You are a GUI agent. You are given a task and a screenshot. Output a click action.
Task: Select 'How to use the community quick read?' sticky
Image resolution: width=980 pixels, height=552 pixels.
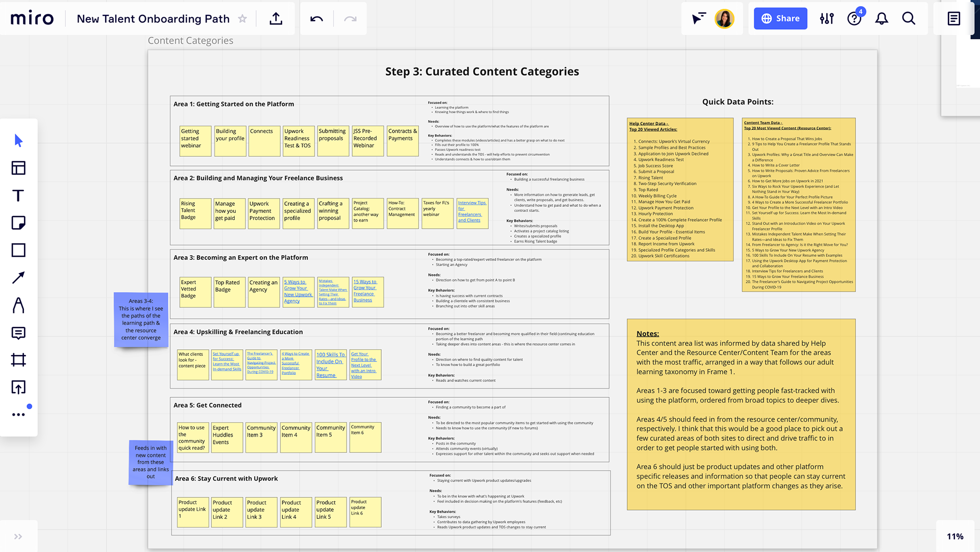[x=192, y=438]
